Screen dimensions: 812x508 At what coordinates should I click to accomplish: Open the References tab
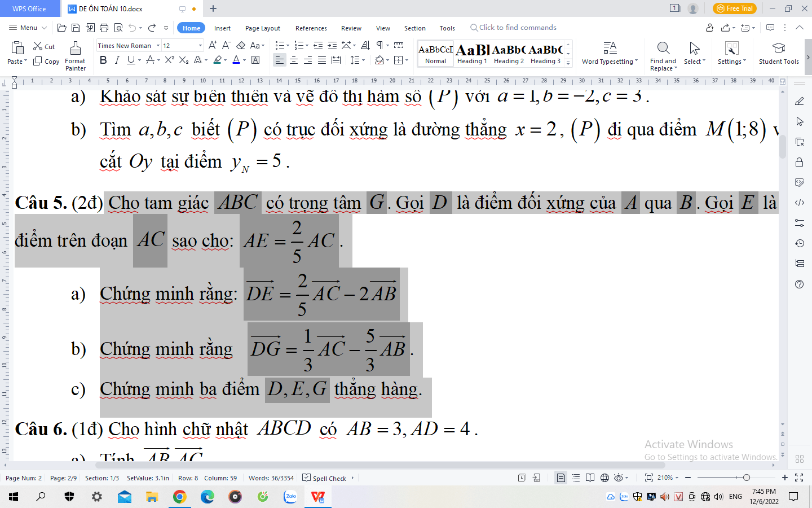click(x=311, y=28)
